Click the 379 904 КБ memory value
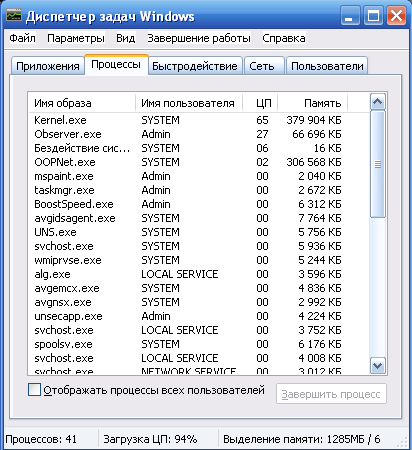Screen dimensions: 412x450 pos(314,120)
